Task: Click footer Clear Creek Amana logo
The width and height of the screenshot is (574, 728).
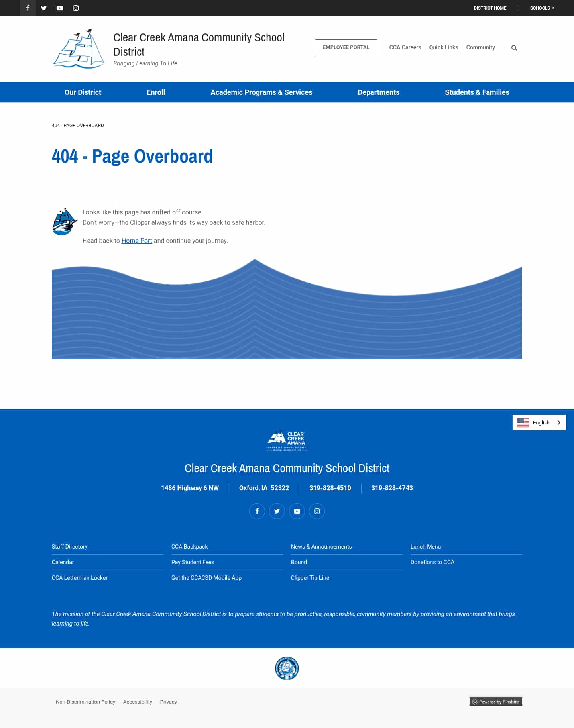Action: (x=287, y=440)
